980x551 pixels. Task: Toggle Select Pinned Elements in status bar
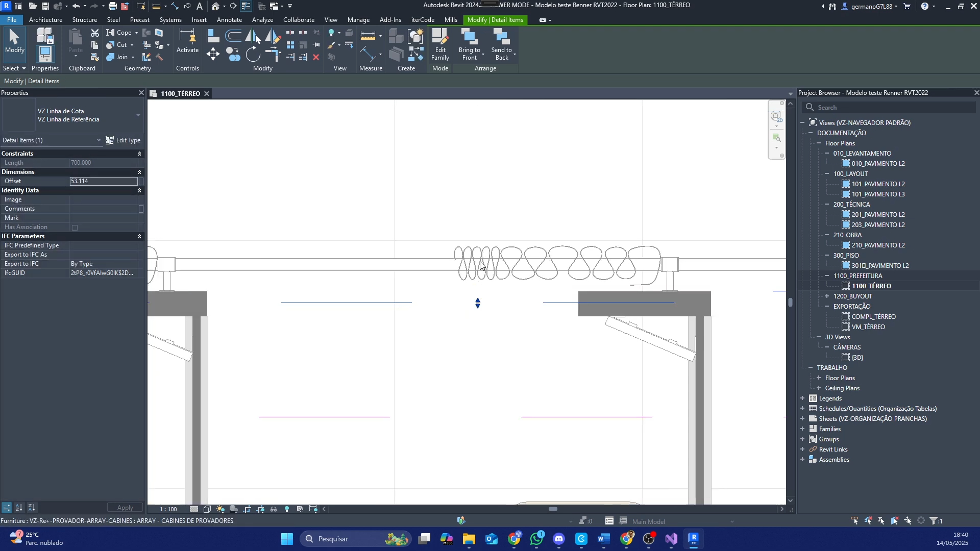(881, 521)
